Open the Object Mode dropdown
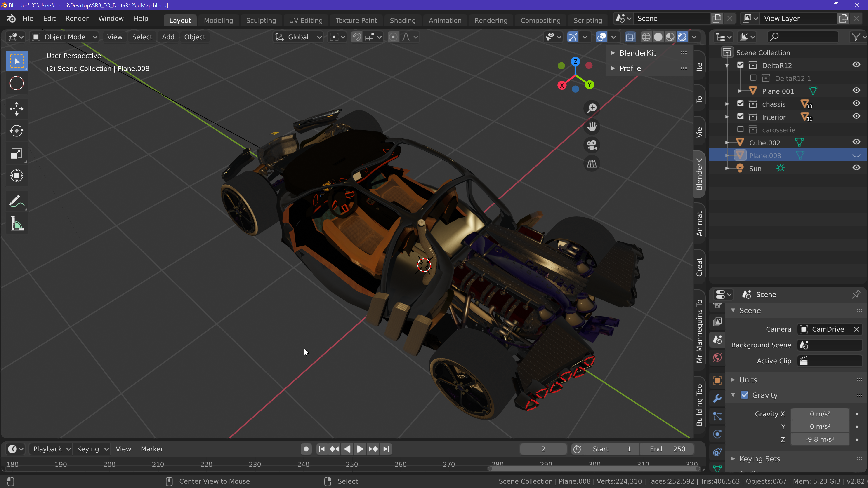The image size is (868, 488). 64,37
